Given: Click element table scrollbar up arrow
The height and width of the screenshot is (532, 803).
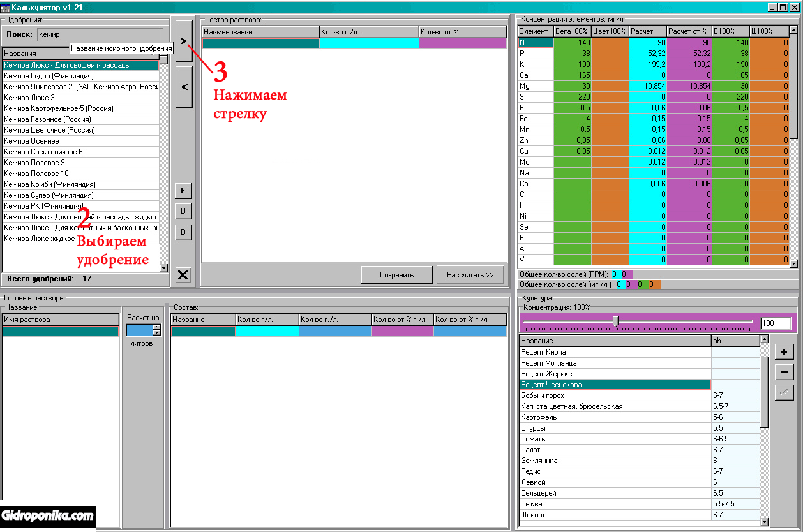Looking at the screenshot, I should (793, 29).
